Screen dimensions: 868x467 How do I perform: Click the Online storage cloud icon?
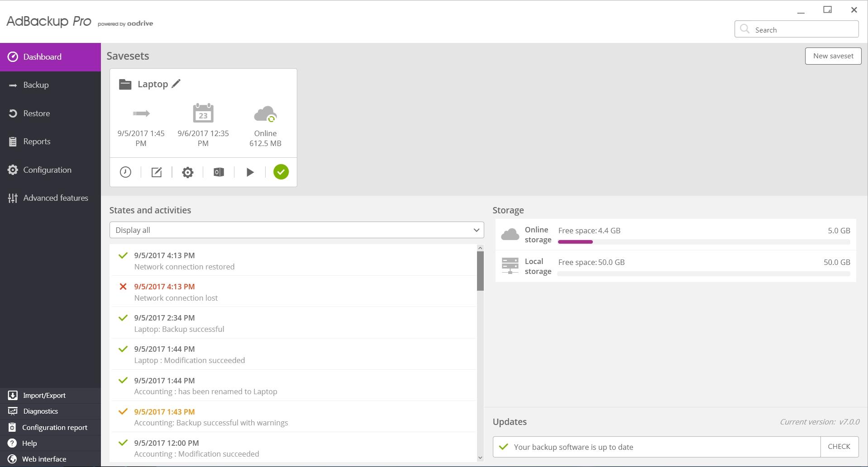tap(510, 234)
